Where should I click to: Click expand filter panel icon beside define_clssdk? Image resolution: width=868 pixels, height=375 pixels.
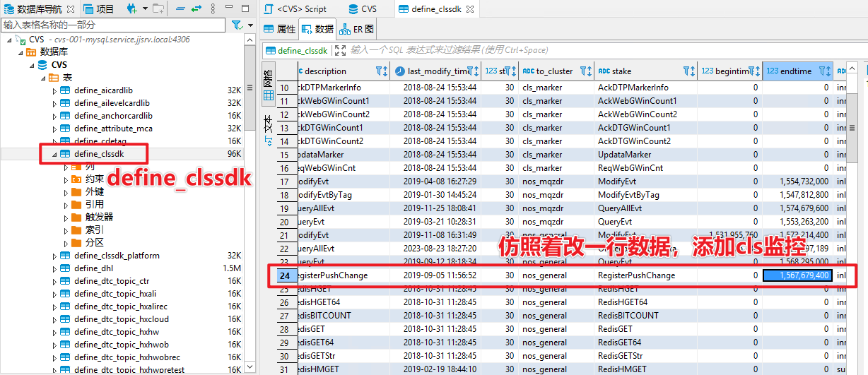coord(340,50)
